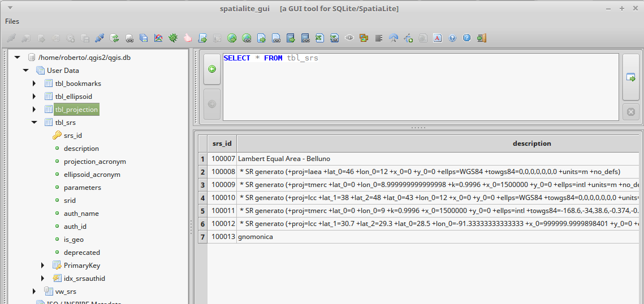Screen dimensions: 644x304
Task: Open the Files menu
Action: click(x=12, y=21)
